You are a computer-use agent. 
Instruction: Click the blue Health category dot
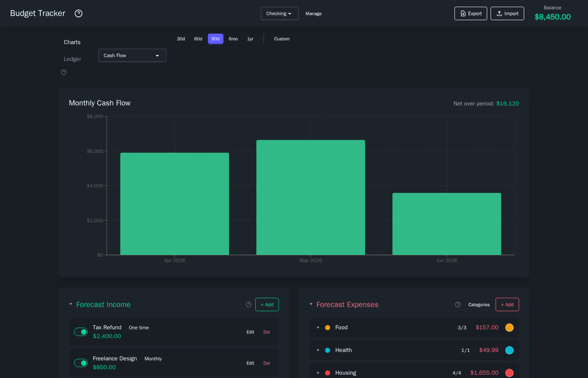click(x=328, y=350)
